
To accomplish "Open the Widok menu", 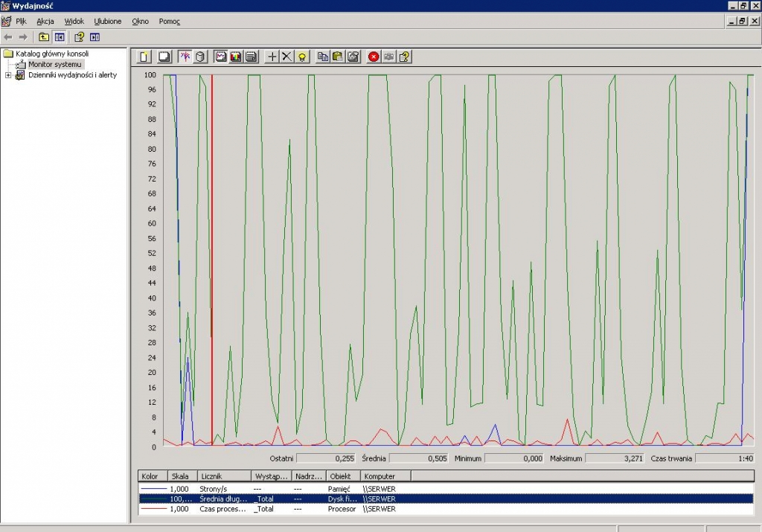I will [x=74, y=22].
